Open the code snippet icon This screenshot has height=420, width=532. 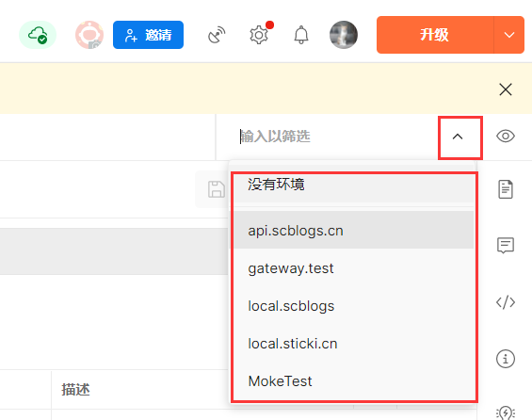pos(506,302)
